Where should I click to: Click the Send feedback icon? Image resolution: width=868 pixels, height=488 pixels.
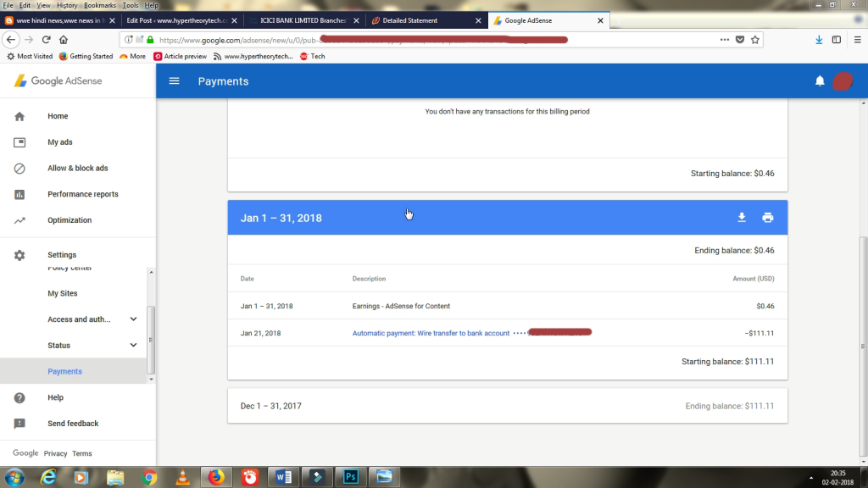pos(19,424)
